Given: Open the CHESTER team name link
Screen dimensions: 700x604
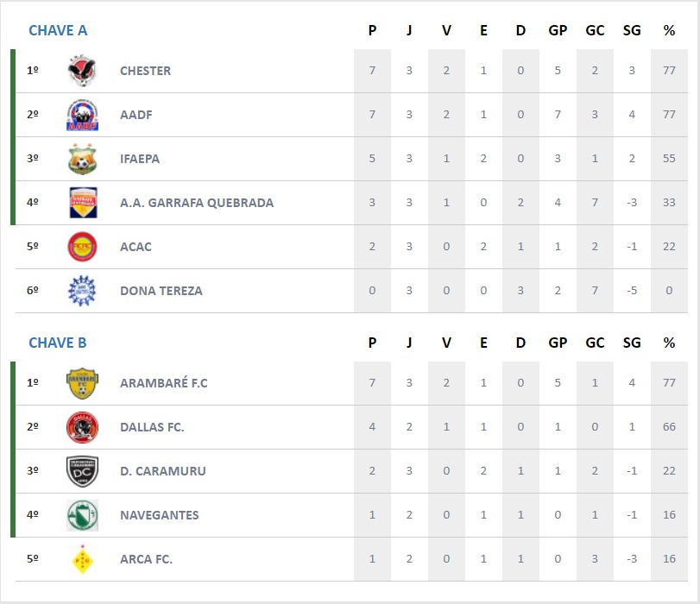Looking at the screenshot, I should pos(145,71).
